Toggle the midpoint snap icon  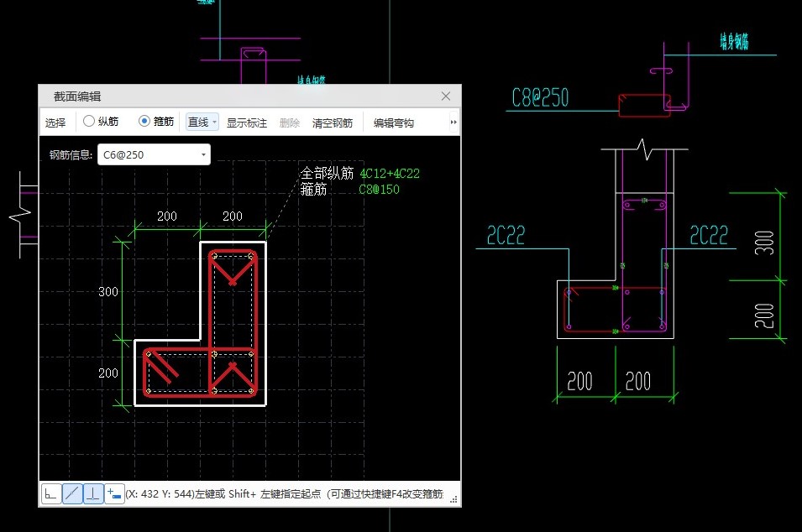point(72,493)
